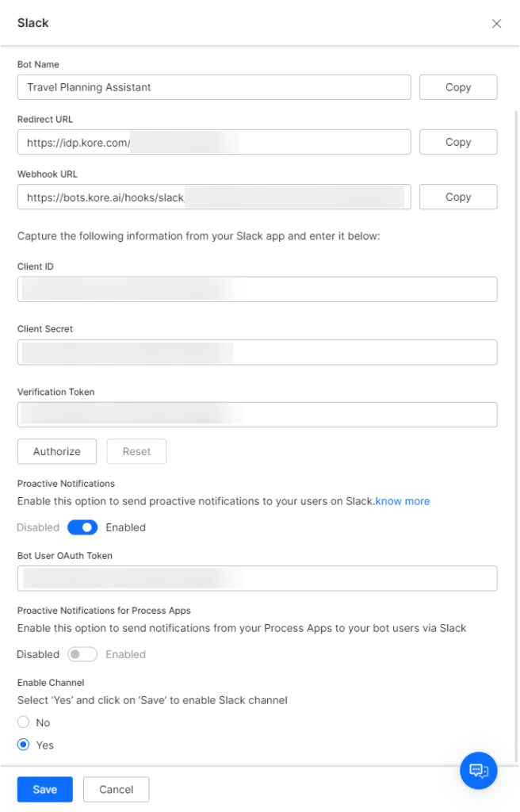520x812 pixels.
Task: Click the Bot Name input field
Action: click(214, 87)
